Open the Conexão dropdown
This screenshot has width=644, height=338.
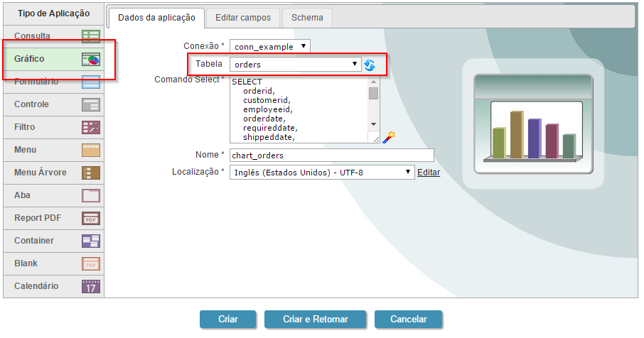tap(270, 47)
